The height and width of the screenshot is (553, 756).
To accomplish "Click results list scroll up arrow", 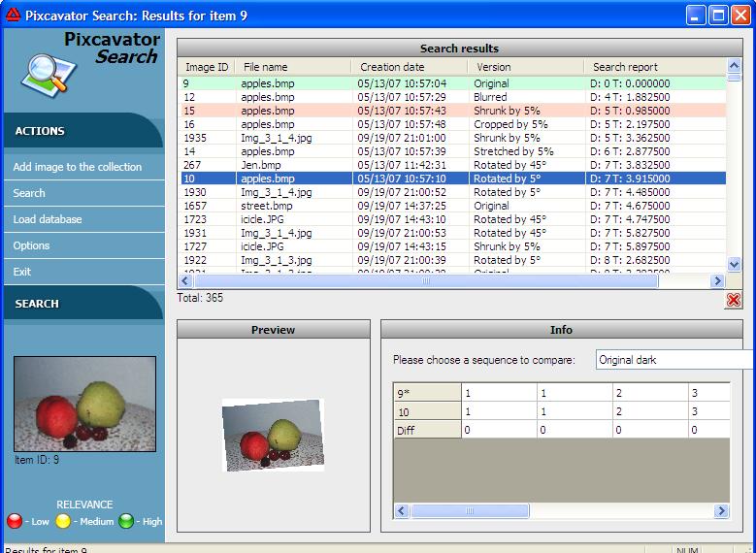I will click(734, 65).
